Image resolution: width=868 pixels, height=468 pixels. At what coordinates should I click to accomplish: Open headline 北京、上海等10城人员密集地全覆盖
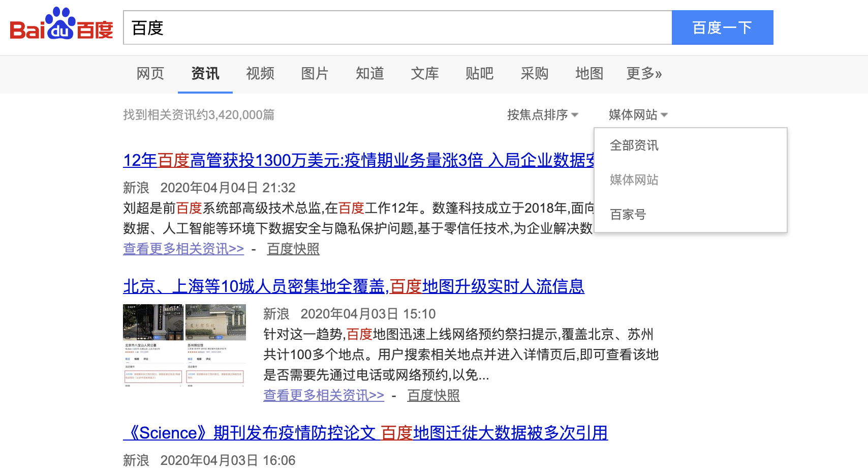tap(354, 286)
